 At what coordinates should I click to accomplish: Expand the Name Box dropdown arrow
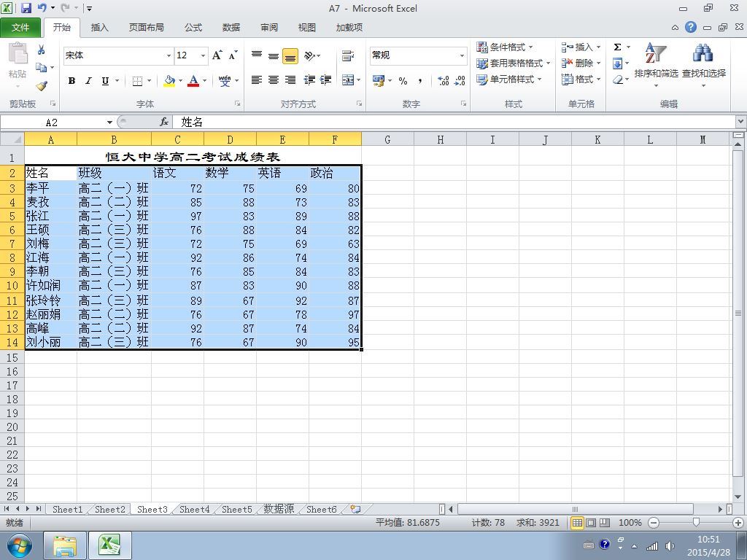pos(109,122)
